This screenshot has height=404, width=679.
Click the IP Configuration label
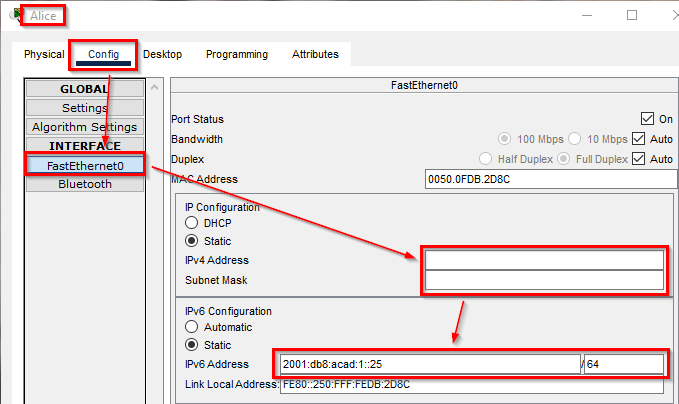click(x=222, y=207)
